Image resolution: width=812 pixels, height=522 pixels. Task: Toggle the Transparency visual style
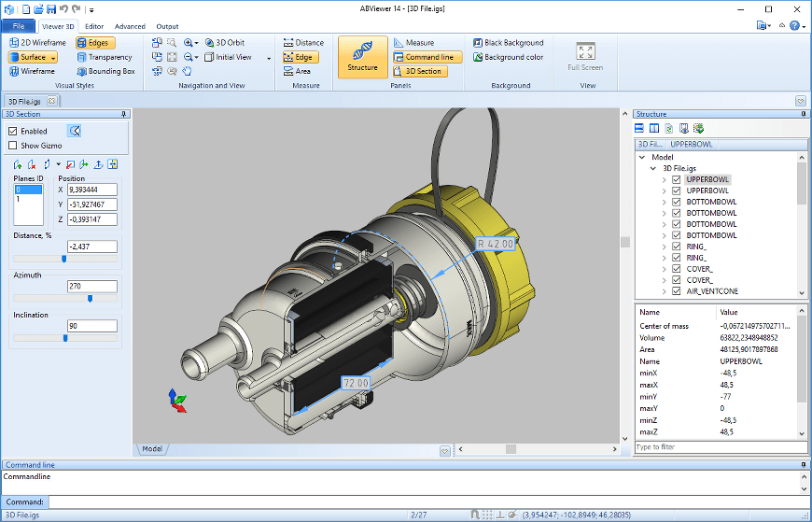(x=105, y=57)
